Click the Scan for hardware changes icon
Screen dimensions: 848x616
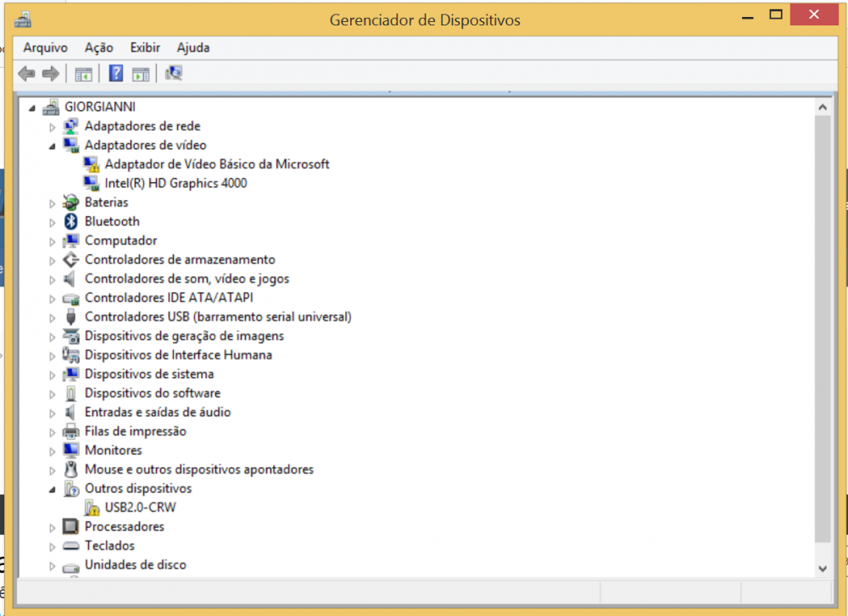coord(174,73)
